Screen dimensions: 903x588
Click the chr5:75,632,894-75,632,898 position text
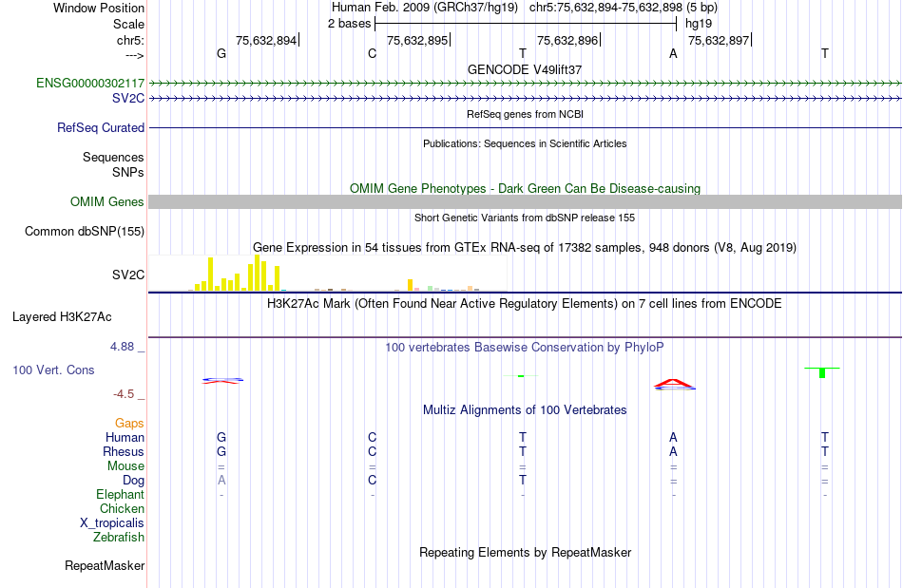[x=605, y=8]
